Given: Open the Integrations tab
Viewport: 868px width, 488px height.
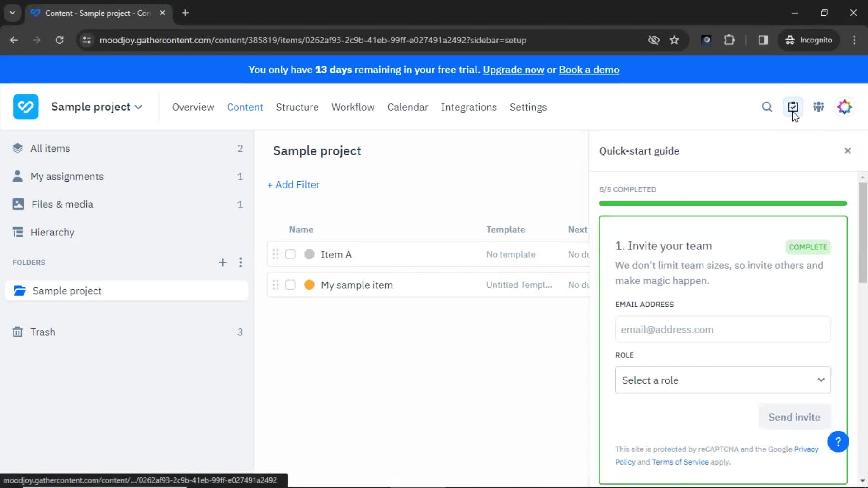Looking at the screenshot, I should (469, 107).
